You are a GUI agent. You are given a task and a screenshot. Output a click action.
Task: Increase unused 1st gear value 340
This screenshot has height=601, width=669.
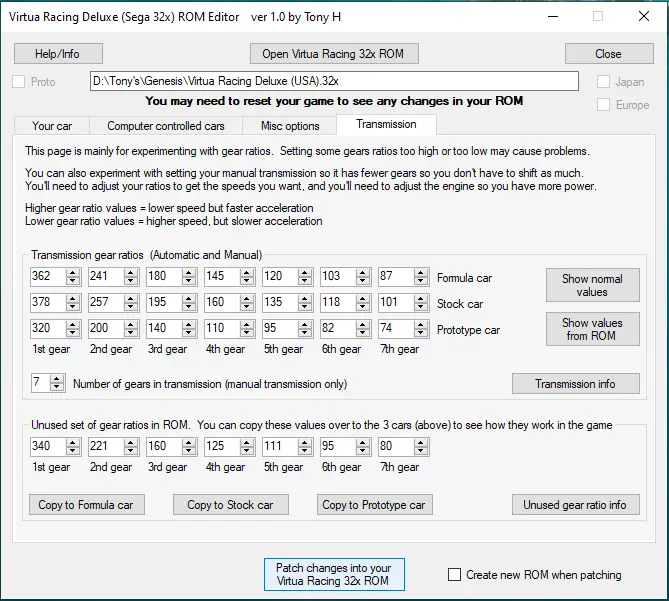(73, 443)
